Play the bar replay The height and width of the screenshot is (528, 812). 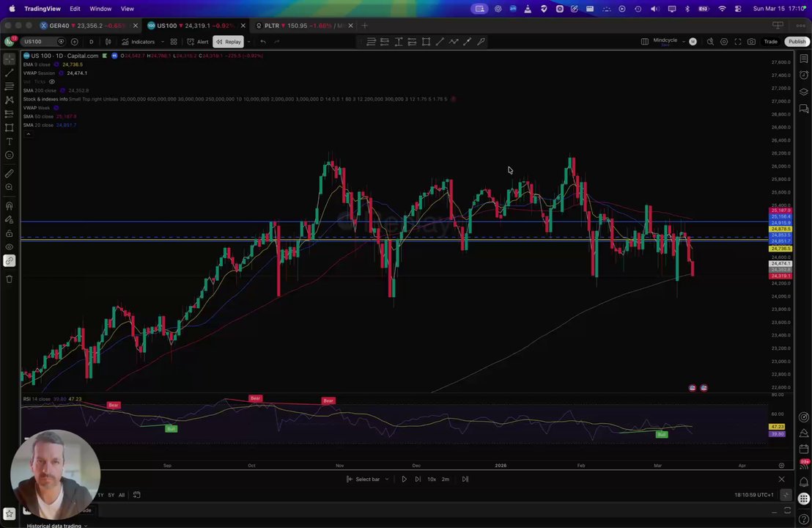click(404, 480)
